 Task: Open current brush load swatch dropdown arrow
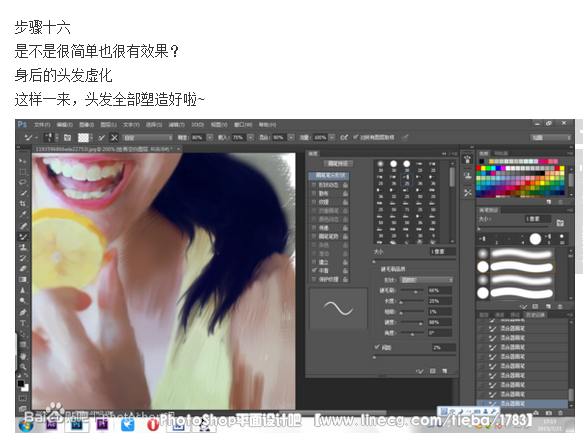[91, 138]
